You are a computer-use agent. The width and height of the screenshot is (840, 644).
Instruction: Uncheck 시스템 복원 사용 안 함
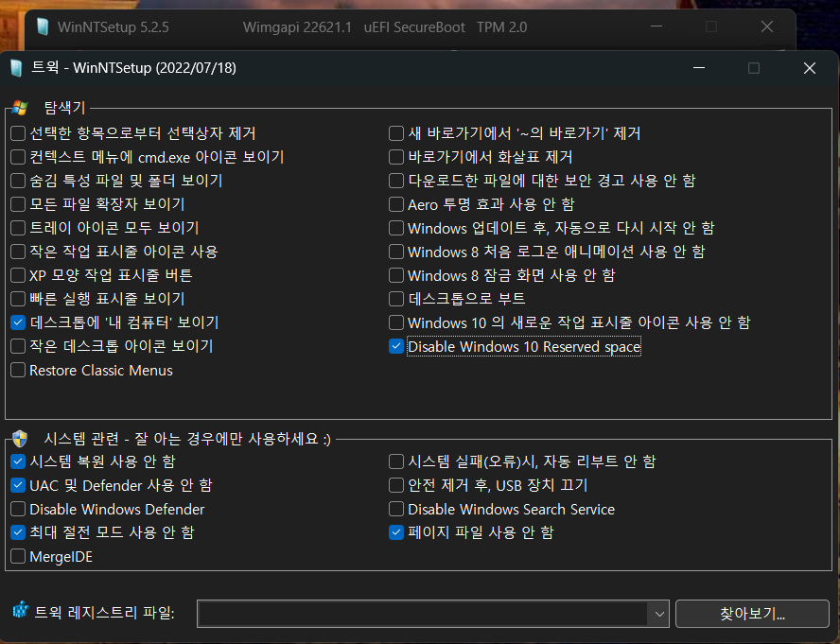click(18, 461)
